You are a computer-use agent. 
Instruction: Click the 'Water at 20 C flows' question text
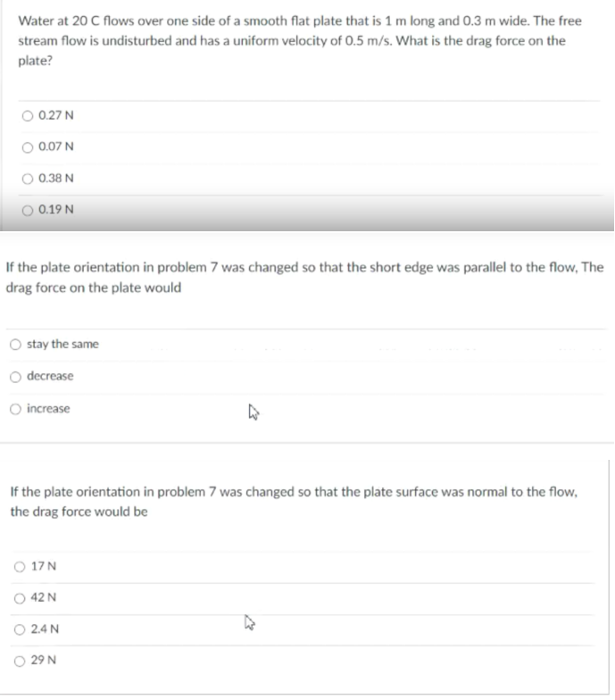(300, 41)
